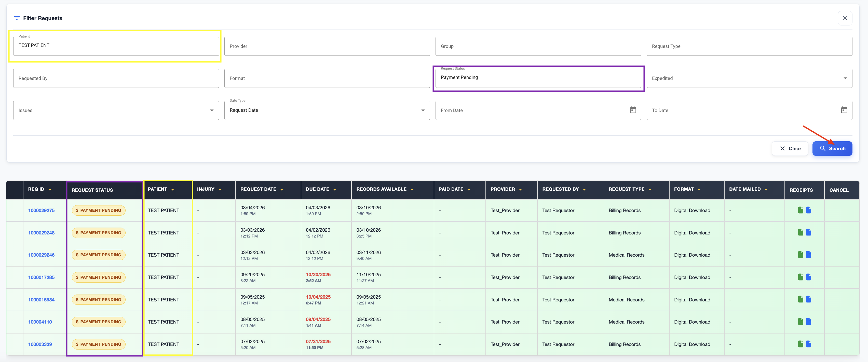Viewport: 868px width, 362px height.
Task: Expand the Issues dropdown
Action: [212, 110]
